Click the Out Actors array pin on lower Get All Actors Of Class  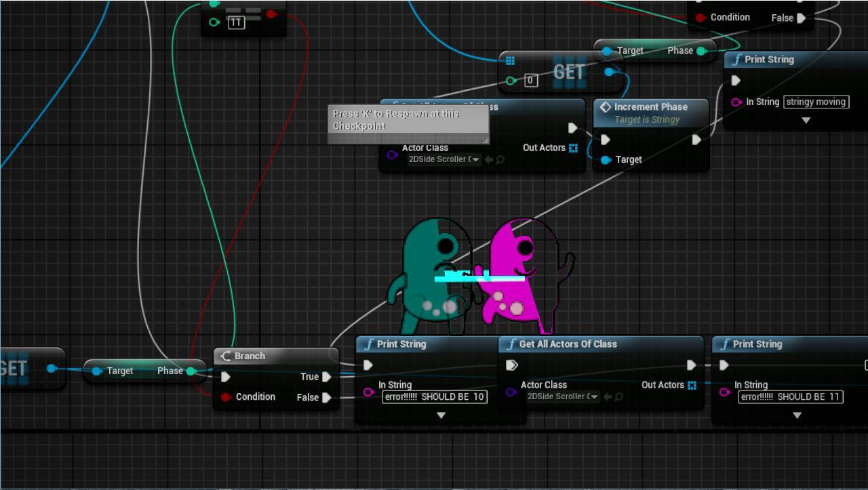click(x=692, y=385)
